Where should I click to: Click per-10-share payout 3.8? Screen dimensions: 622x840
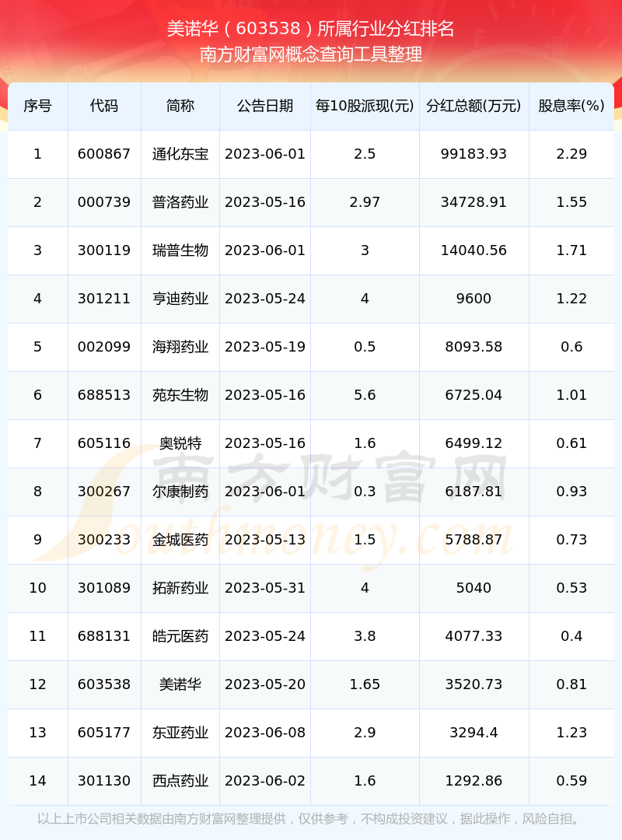365,636
